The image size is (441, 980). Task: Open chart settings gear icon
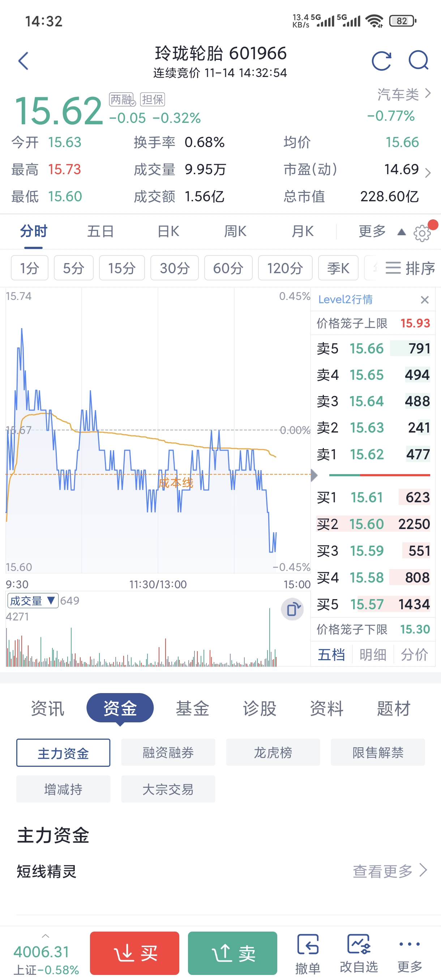point(422,233)
